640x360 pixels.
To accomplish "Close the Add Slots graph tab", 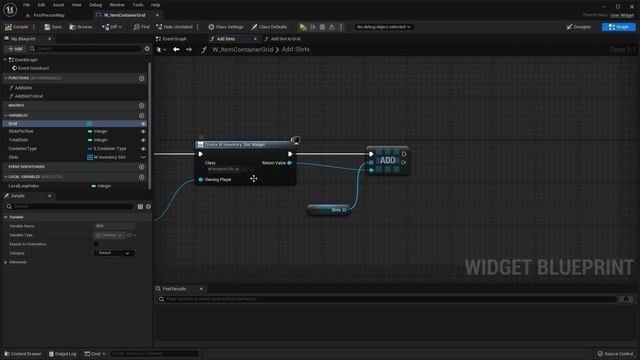I will 255,39.
